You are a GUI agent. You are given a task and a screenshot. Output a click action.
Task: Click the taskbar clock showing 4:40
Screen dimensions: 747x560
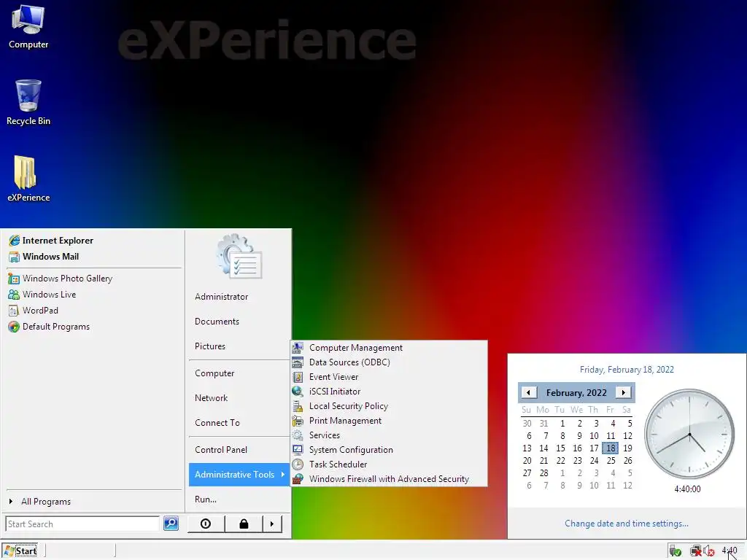[x=729, y=551]
